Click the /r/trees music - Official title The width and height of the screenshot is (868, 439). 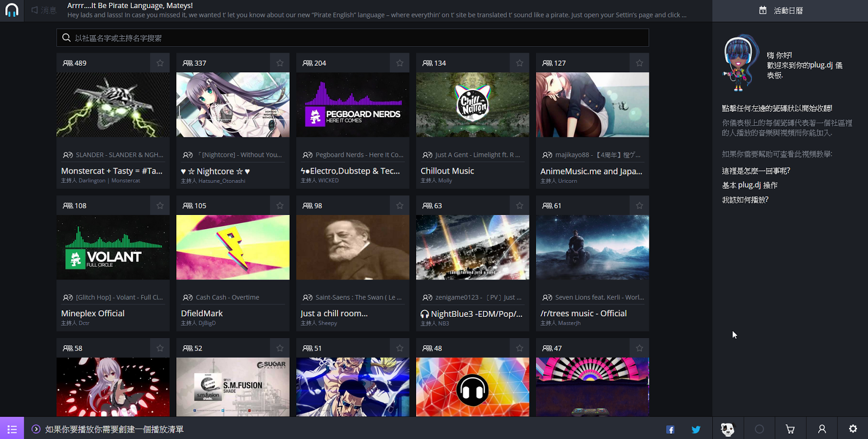583,314
